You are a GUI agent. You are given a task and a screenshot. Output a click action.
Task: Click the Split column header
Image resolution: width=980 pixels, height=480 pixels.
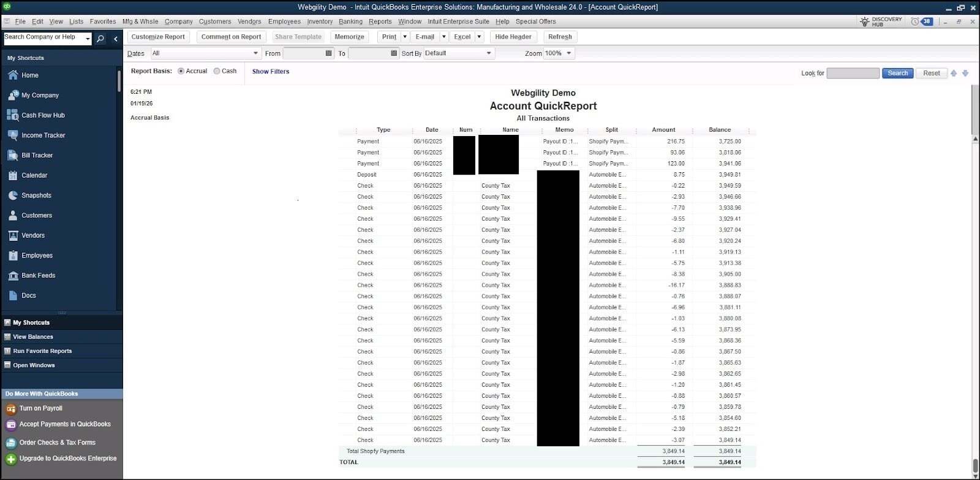pyautogui.click(x=612, y=130)
